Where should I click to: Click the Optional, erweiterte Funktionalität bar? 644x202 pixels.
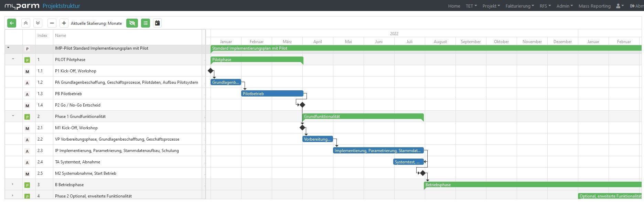click(610, 196)
